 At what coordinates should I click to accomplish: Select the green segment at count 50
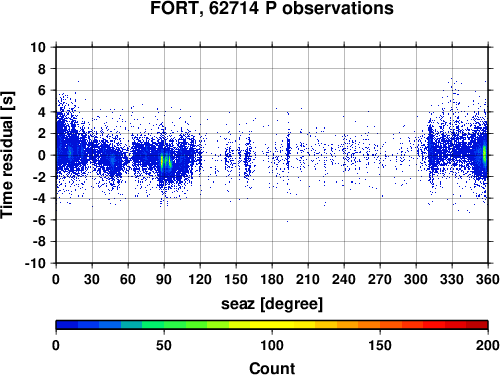pos(164,325)
